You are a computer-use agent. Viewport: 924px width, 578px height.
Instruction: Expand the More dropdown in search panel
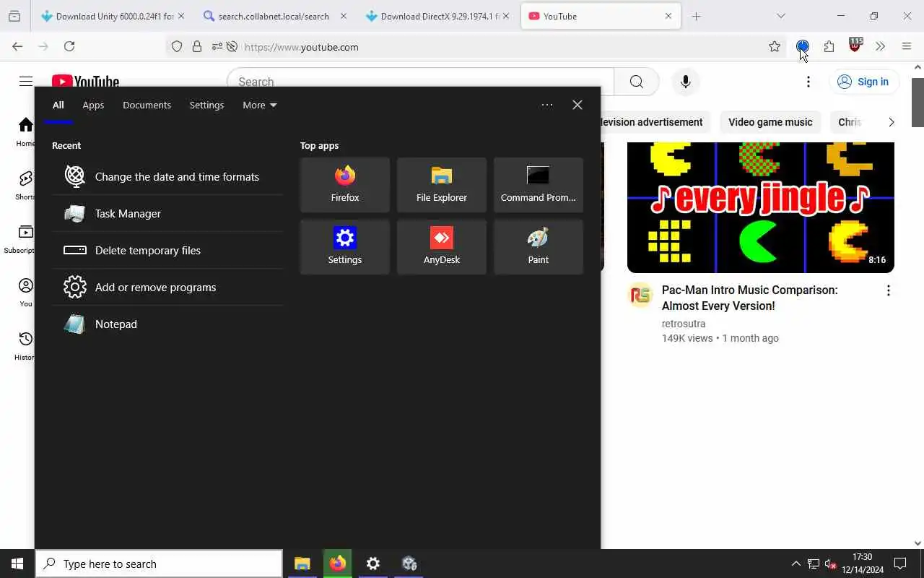click(x=260, y=105)
